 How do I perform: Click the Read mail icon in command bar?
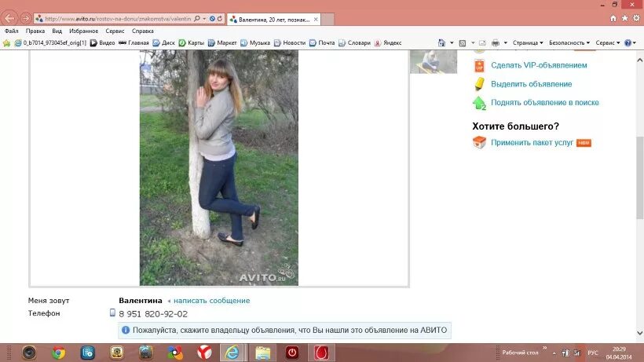(x=482, y=42)
